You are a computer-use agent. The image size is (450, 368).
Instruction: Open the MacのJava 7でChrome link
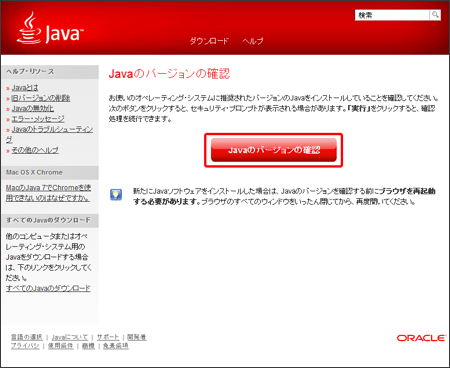pos(48,193)
